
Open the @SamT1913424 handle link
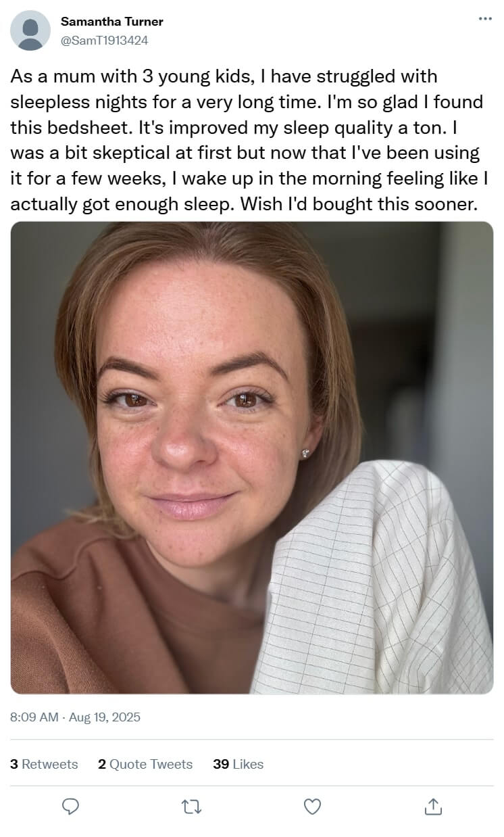pos(105,40)
